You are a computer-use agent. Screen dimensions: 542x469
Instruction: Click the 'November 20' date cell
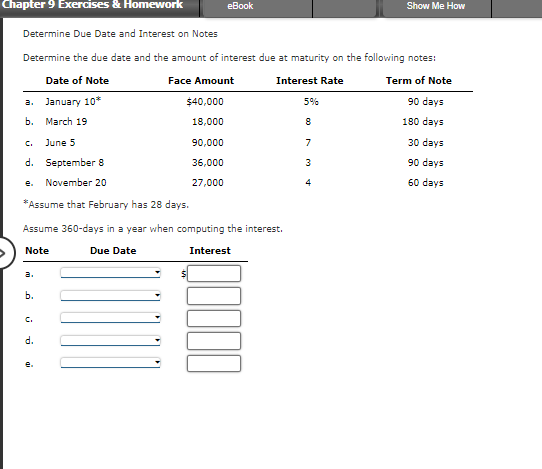tap(76, 182)
